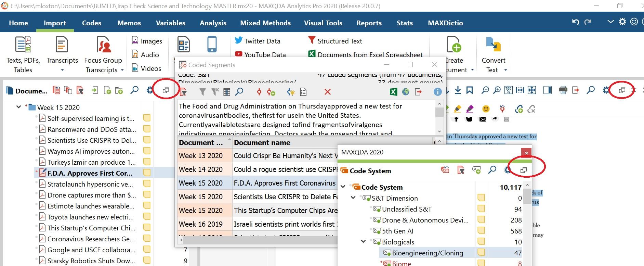
Task: Collapse the Week 15 2020 folder
Action: (19, 107)
